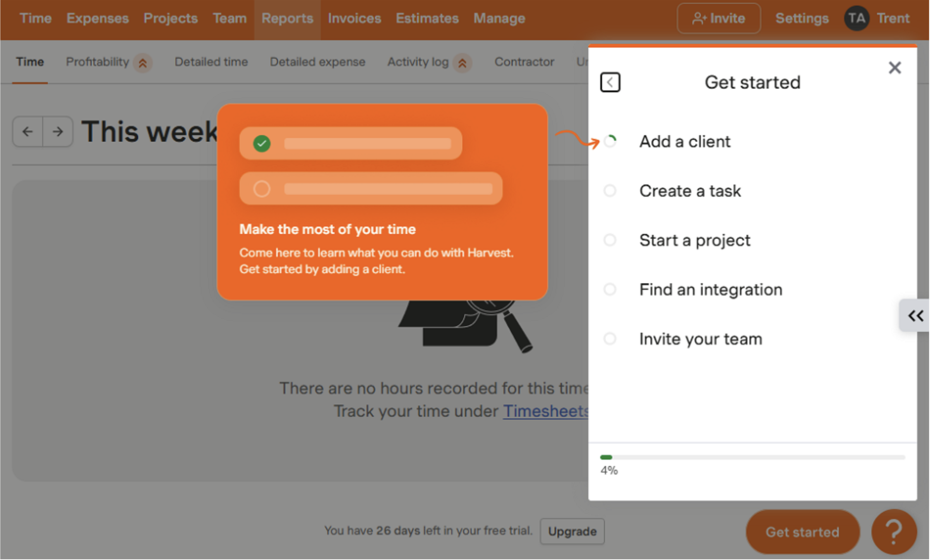Select the Start a project circle

(610, 240)
